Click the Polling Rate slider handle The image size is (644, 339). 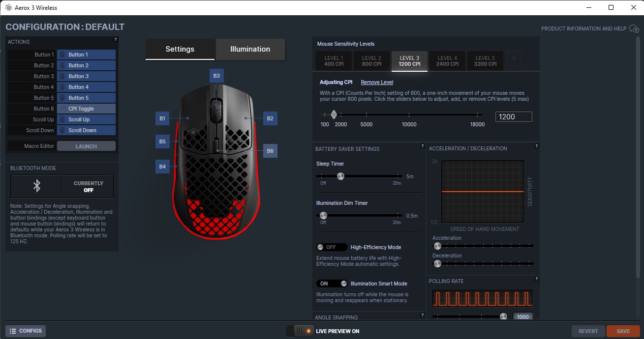pyautogui.click(x=503, y=316)
